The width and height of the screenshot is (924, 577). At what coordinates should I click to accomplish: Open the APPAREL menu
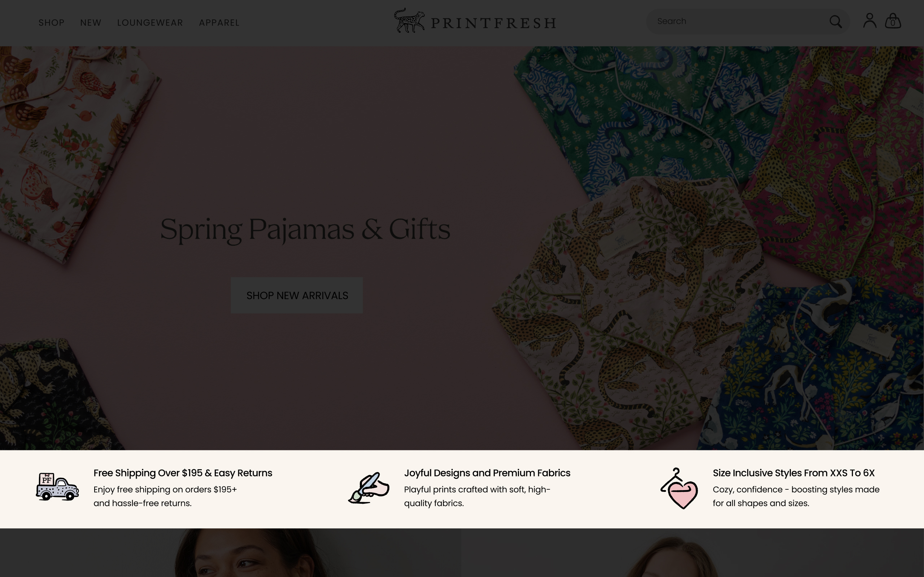tap(219, 23)
